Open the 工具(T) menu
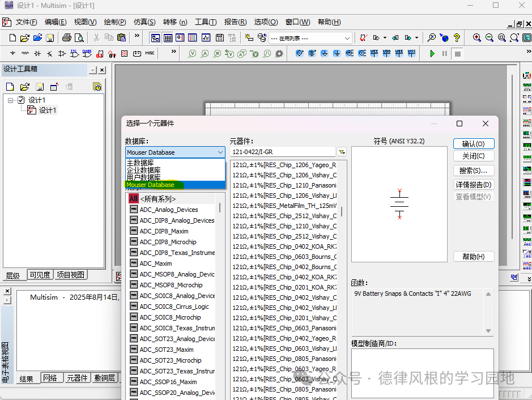532x400 pixels. point(206,22)
